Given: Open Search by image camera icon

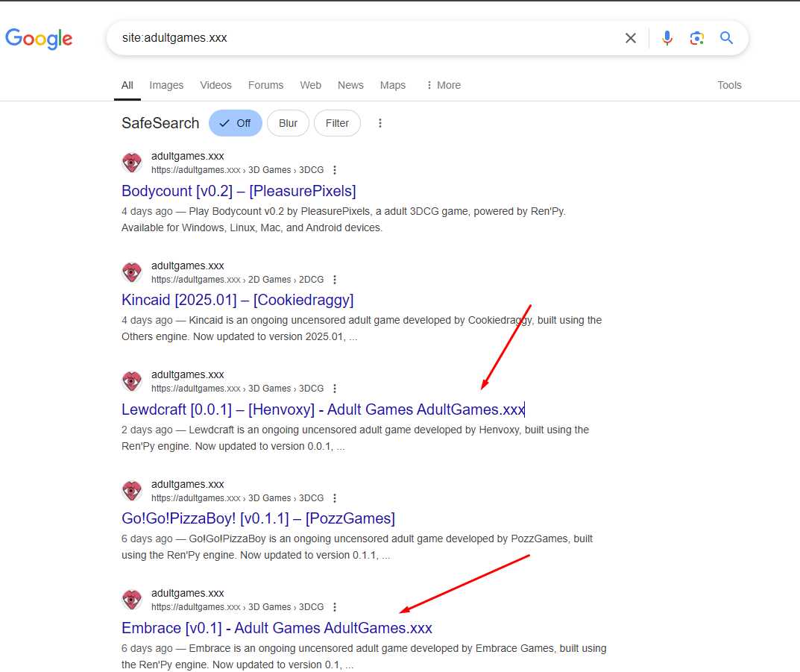Looking at the screenshot, I should (x=697, y=38).
